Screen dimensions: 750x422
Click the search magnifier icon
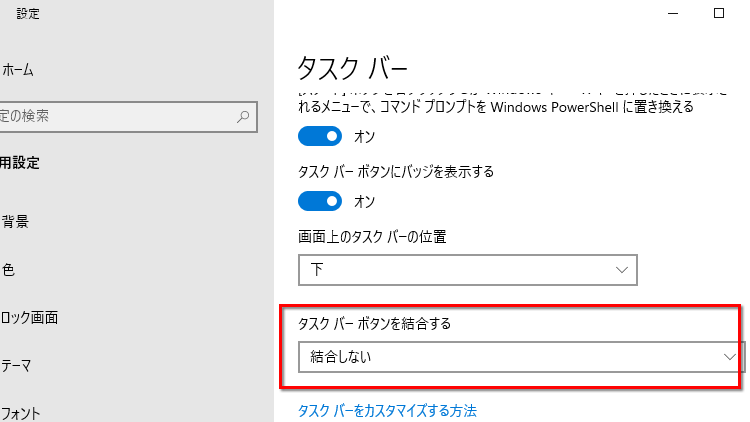pyautogui.click(x=243, y=116)
